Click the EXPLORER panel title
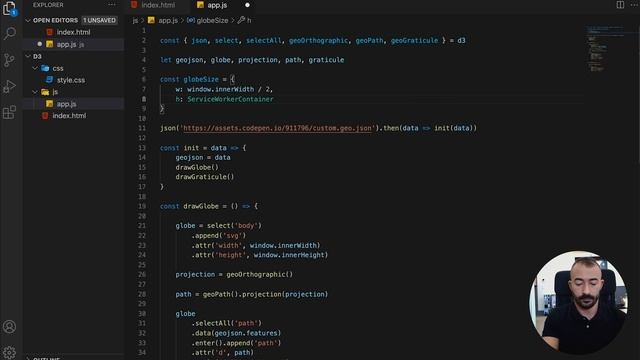Screen dimensions: 640x360 tap(48, 5)
